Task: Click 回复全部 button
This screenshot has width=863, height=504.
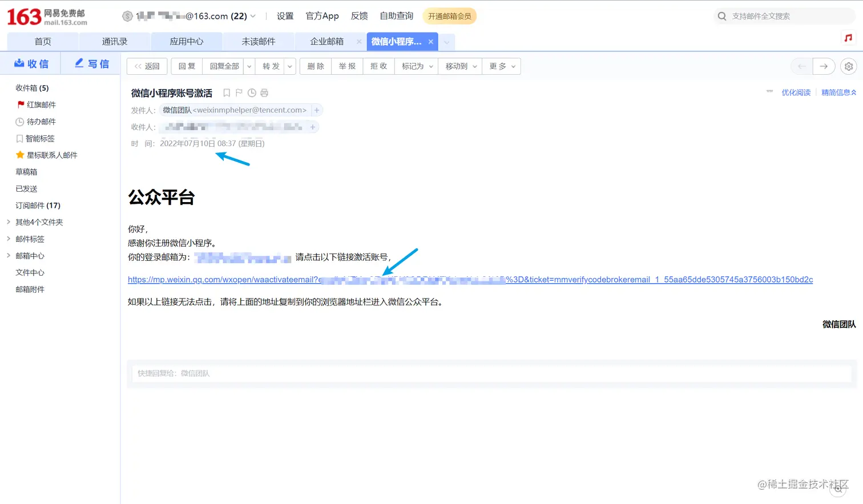Action: click(224, 66)
